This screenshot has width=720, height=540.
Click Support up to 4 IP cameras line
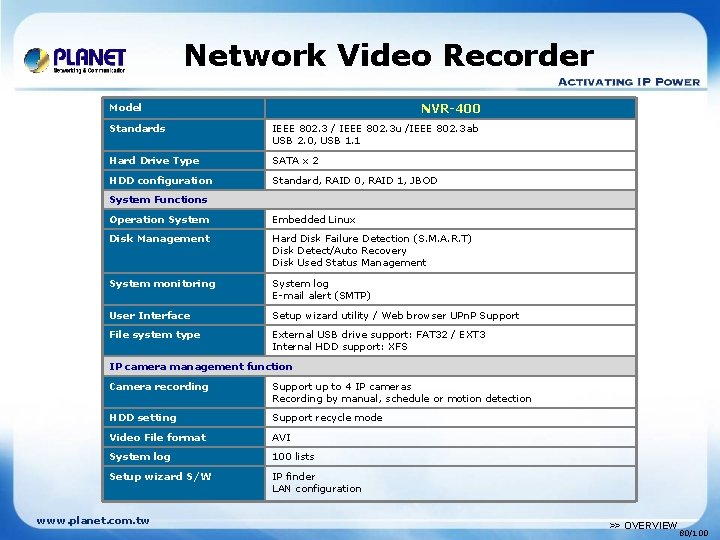(x=341, y=387)
